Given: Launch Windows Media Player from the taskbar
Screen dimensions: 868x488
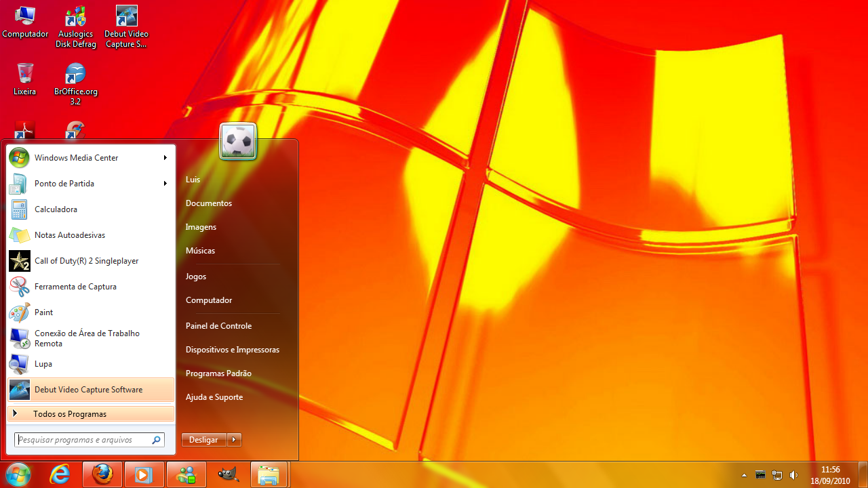Looking at the screenshot, I should click(x=144, y=474).
